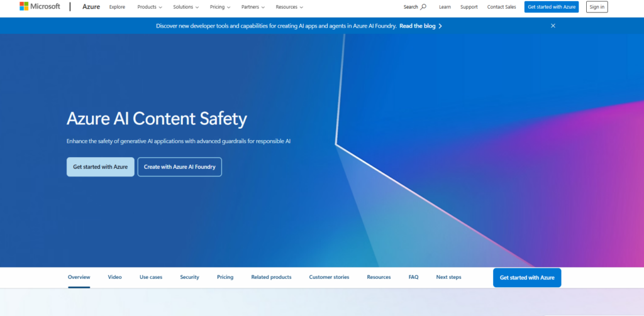Expand the Partners dropdown menu
This screenshot has height=316, width=644.
click(253, 7)
